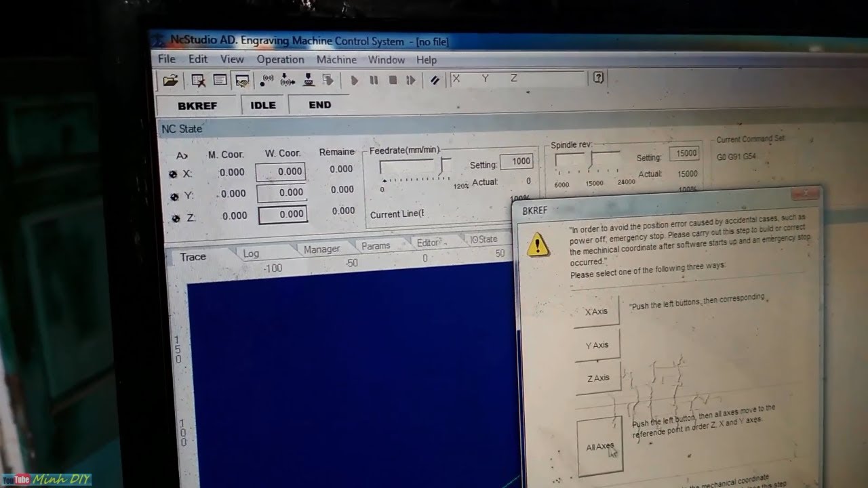Click the Feedrate Setting value field
Viewport: 868px width, 488px height.
coord(517,161)
